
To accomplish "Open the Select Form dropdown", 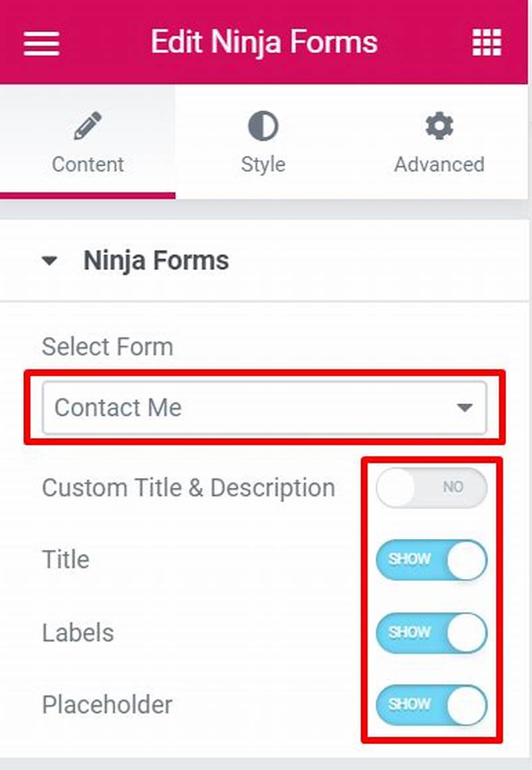I will pyautogui.click(x=264, y=408).
